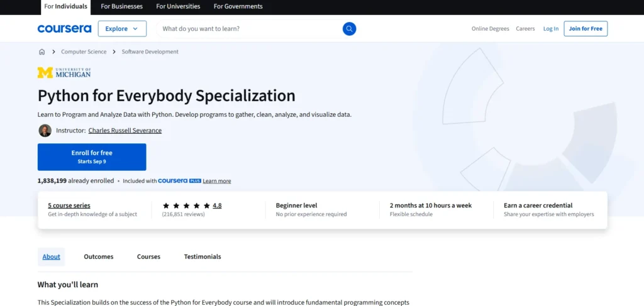Click the Join for Free button
Screen dimensions: 644x306
coord(586,28)
